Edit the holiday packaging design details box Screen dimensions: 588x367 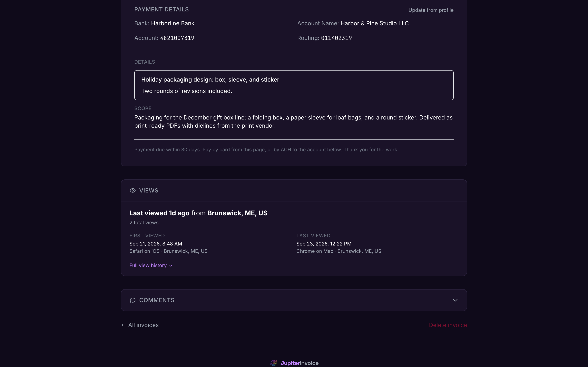point(294,85)
